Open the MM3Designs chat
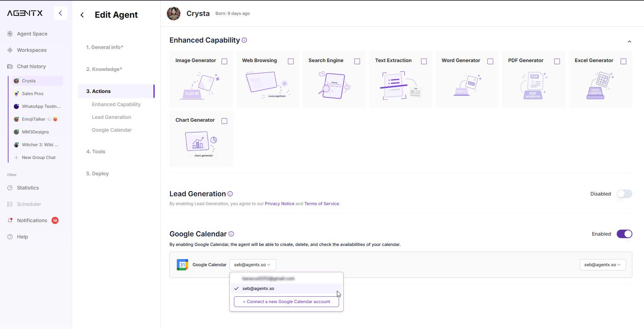The image size is (644, 329). [x=37, y=132]
